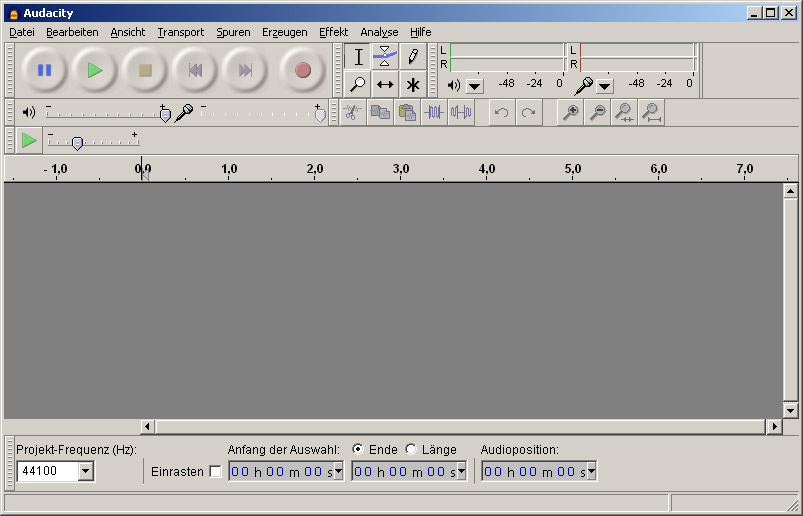Viewport: 803px width, 516px height.
Task: Open the Ansicht menu
Action: [x=128, y=32]
